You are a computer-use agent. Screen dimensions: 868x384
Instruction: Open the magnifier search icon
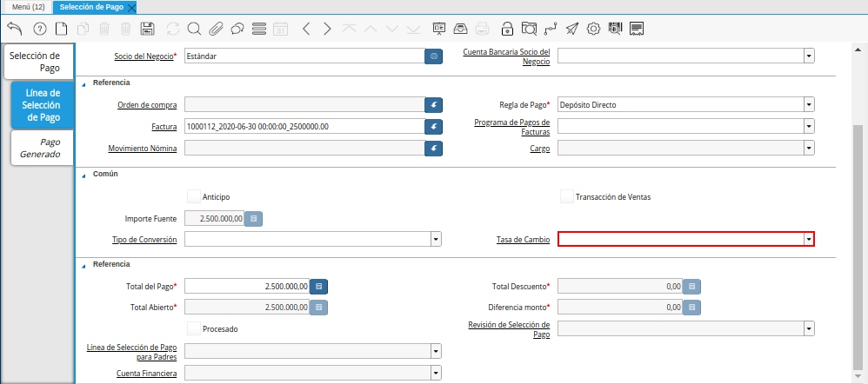(x=194, y=29)
